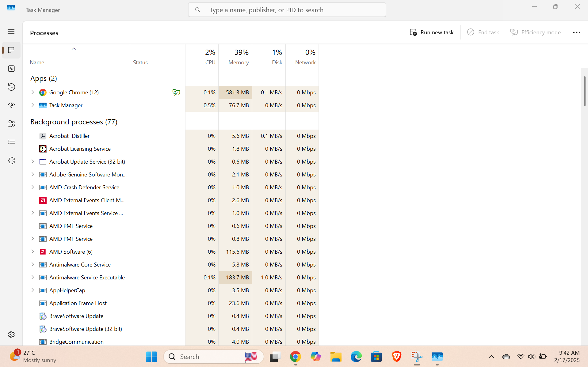
Task: Open Task Manager settings gear
Action: pyautogui.click(x=11, y=335)
